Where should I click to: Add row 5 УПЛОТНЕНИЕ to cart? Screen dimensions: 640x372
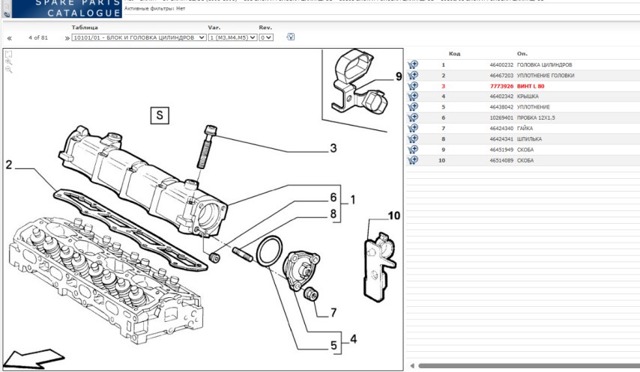(x=413, y=107)
